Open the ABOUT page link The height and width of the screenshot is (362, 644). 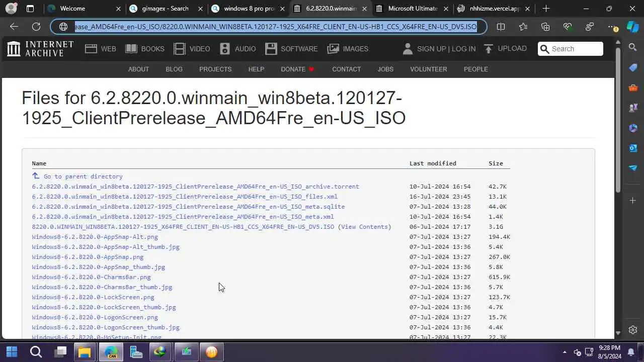click(x=138, y=69)
